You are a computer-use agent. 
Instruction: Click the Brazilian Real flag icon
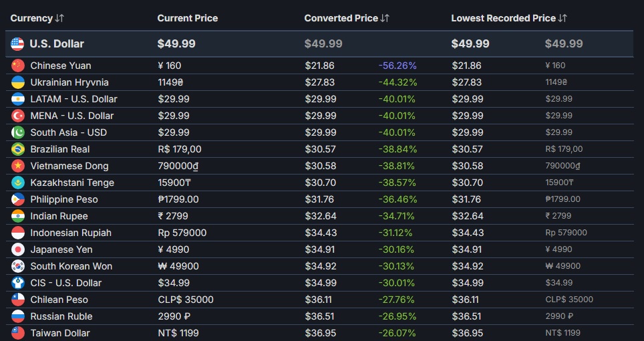(x=18, y=149)
